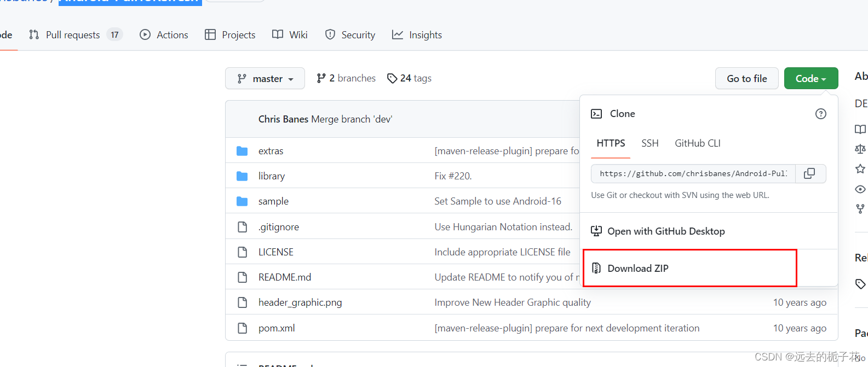The image size is (868, 367).
Task: Copy the HTTPS clone URL
Action: (809, 173)
